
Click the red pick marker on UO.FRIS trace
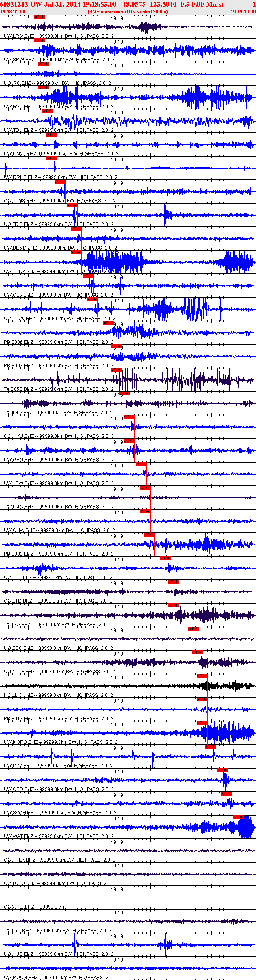72,205
